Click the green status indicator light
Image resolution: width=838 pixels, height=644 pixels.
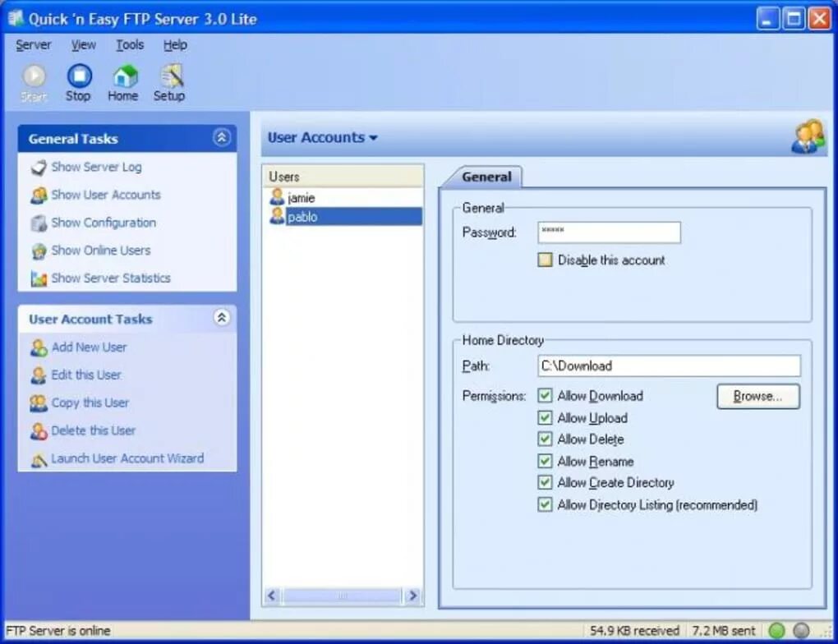click(x=776, y=631)
